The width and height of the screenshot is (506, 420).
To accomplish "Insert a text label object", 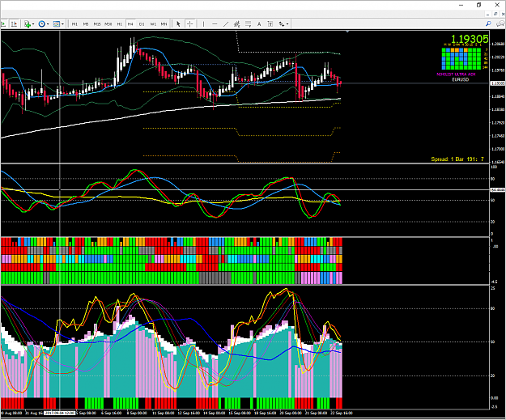I will click(270, 23).
